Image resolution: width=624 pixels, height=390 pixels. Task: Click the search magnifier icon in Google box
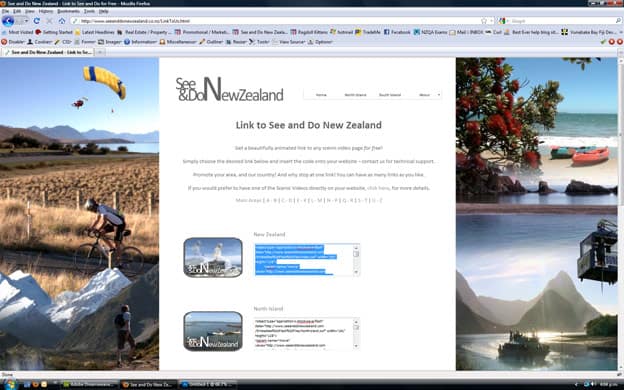tap(618, 21)
